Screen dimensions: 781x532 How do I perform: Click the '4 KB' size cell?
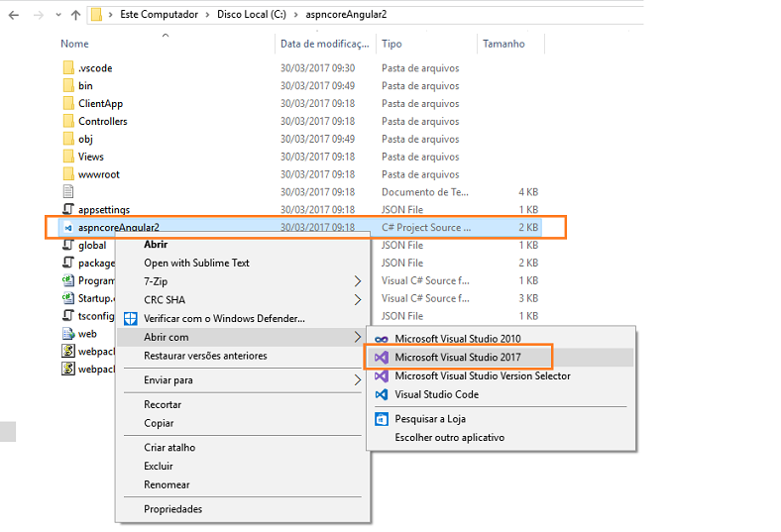point(528,191)
